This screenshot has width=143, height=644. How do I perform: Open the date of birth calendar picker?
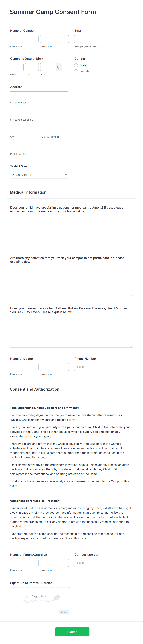click(58, 67)
